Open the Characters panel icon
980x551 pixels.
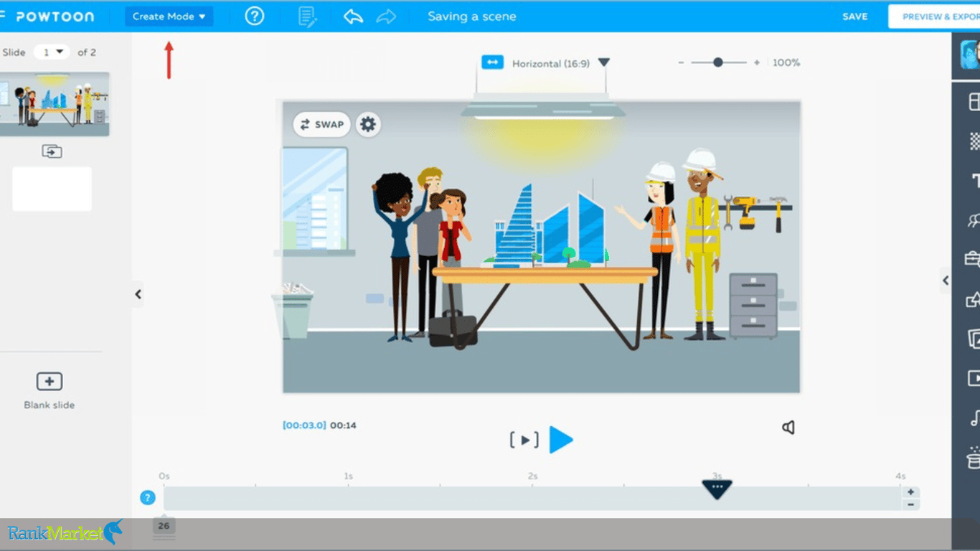pyautogui.click(x=974, y=220)
